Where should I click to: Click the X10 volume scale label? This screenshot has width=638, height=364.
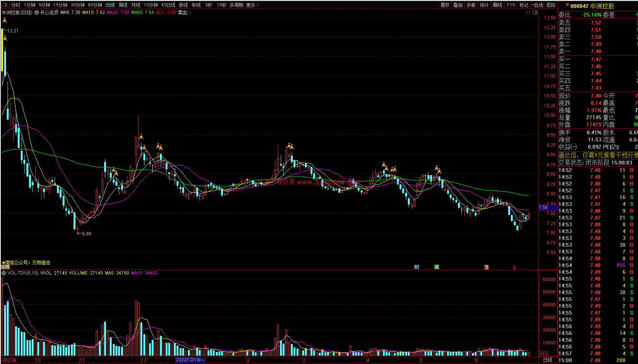click(x=543, y=354)
